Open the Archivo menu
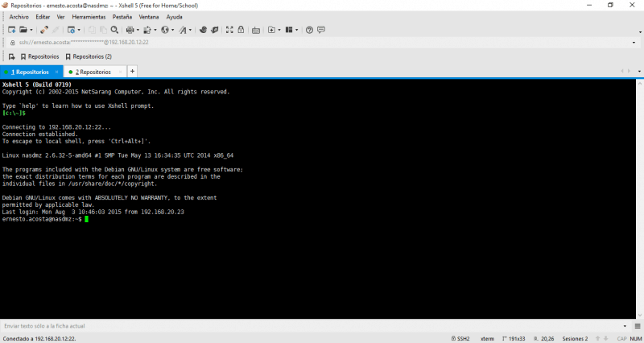The image size is (644, 343). 19,17
